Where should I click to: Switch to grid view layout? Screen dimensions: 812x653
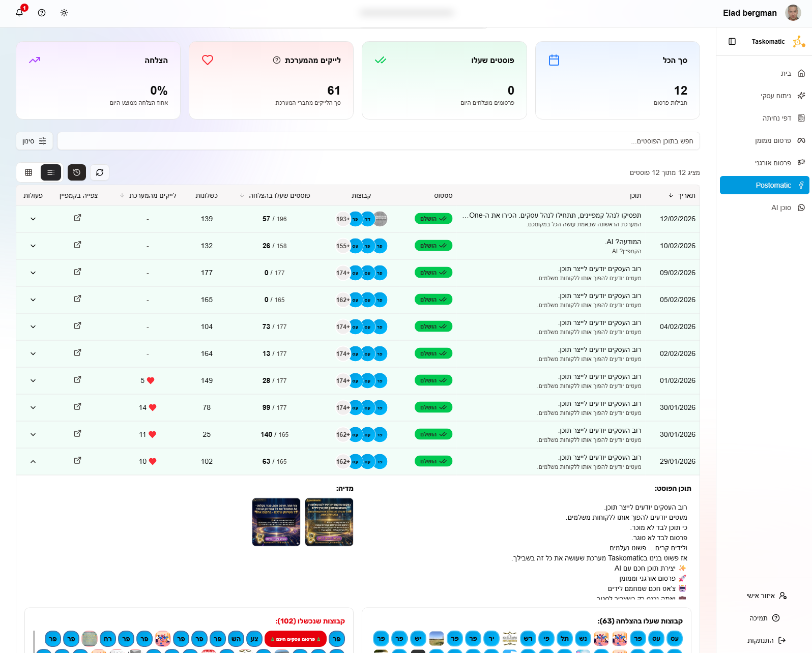[x=28, y=172]
